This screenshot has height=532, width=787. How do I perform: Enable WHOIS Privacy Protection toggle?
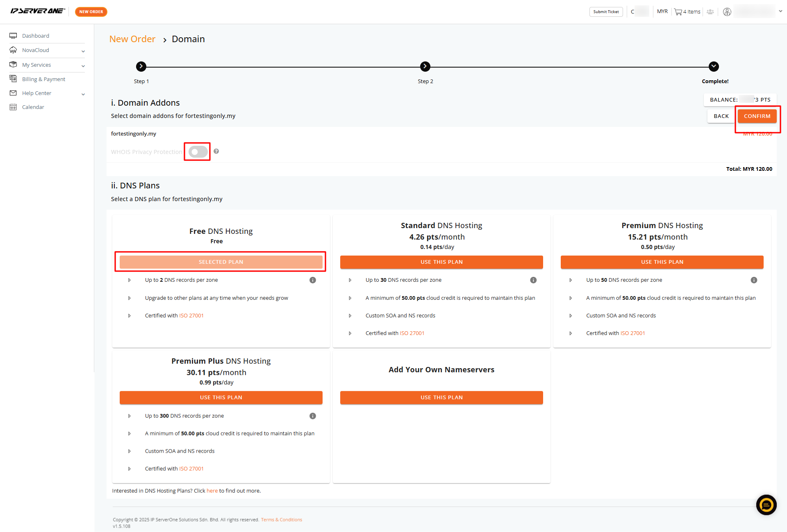pos(198,152)
